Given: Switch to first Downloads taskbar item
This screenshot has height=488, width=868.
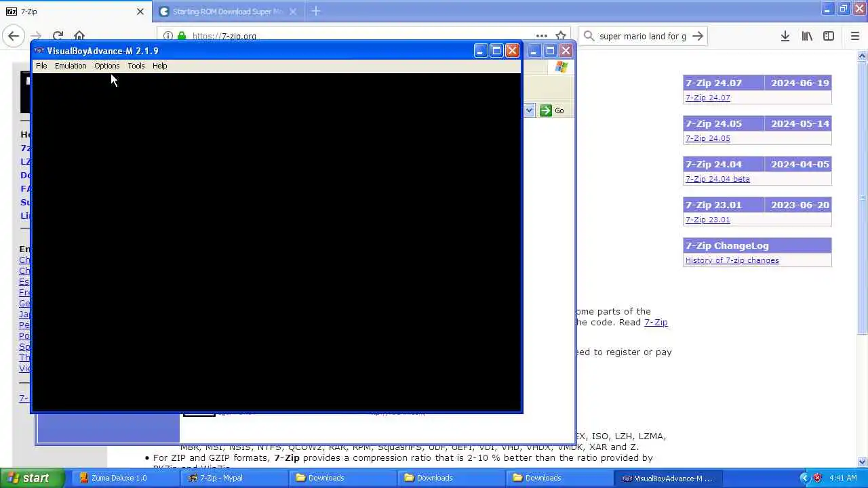Looking at the screenshot, I should click(342, 478).
